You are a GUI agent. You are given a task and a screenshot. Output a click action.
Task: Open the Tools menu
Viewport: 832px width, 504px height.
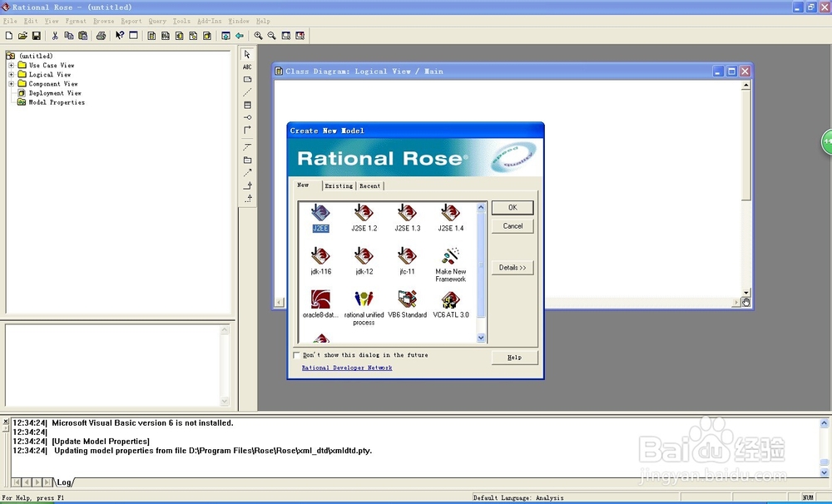pos(181,22)
